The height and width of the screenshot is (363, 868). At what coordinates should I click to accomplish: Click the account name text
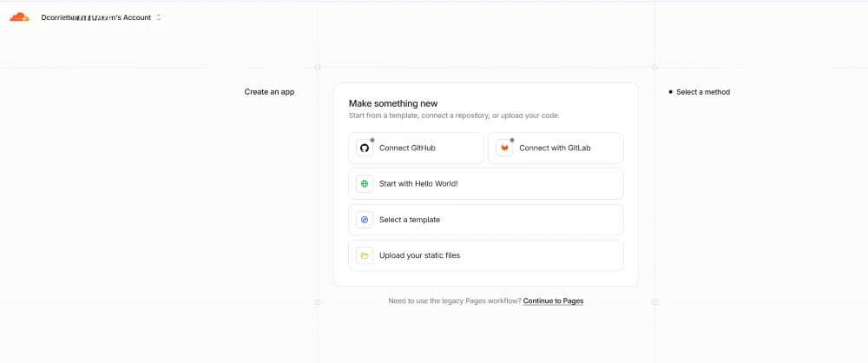point(95,17)
